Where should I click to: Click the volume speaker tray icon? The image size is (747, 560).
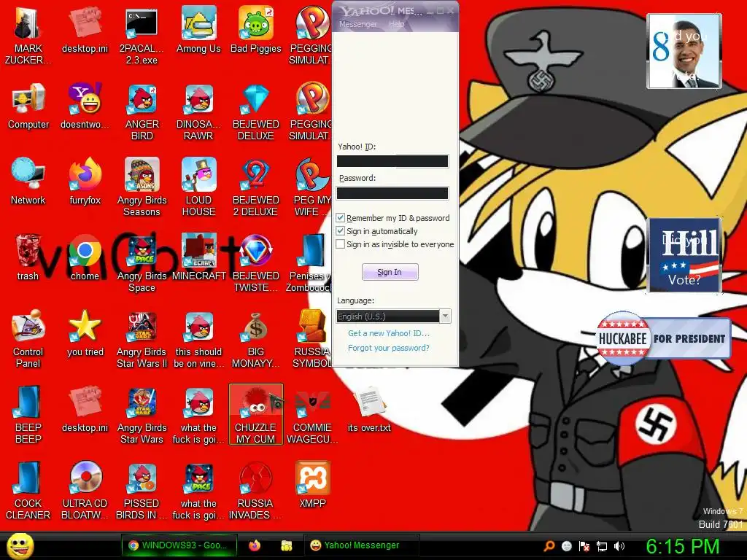point(619,546)
